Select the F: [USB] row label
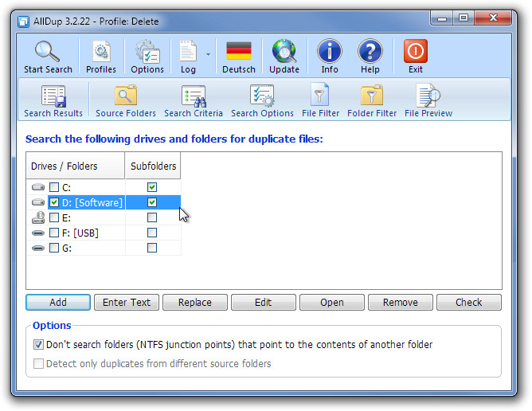 point(80,233)
